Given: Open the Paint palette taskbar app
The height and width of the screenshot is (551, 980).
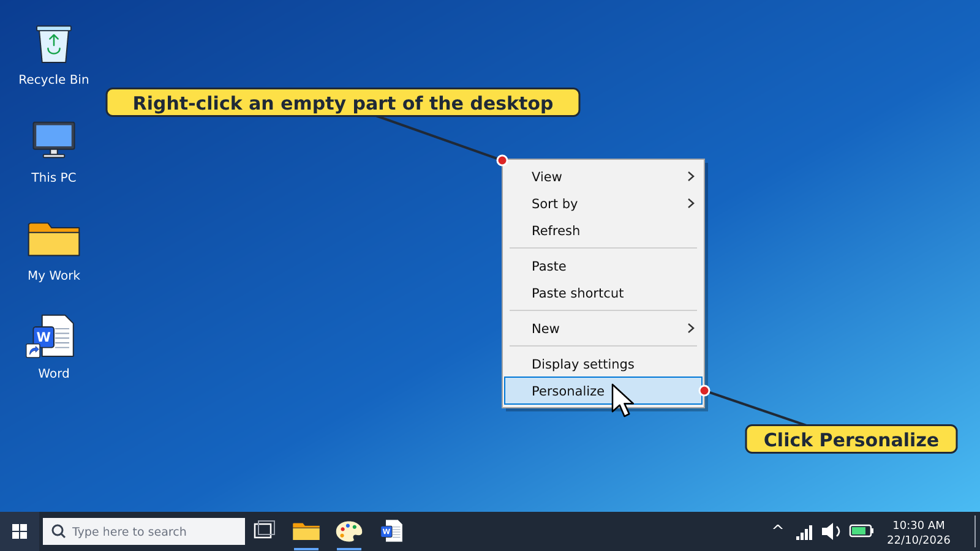Looking at the screenshot, I should pyautogui.click(x=349, y=531).
